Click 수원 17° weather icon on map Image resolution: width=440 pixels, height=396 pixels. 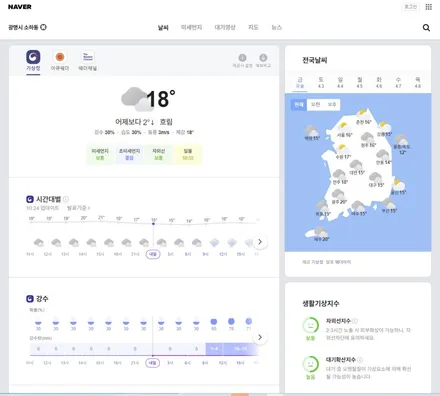[x=342, y=149]
